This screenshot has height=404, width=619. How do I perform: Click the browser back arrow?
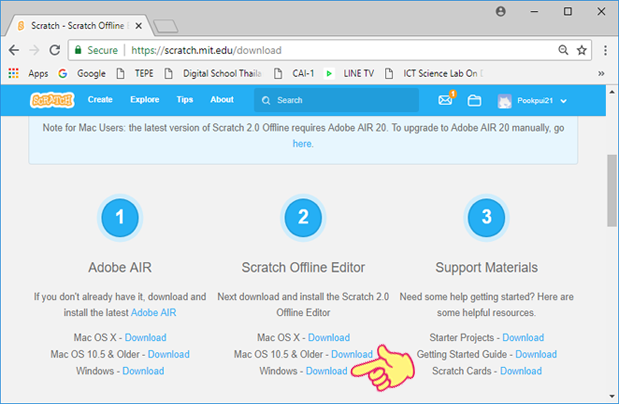coord(14,50)
